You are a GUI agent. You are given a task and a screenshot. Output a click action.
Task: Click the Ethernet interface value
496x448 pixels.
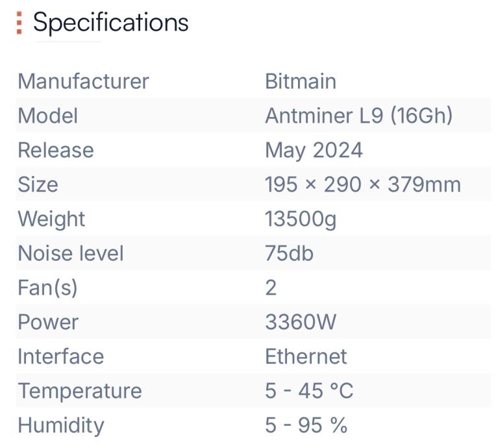[x=306, y=356]
